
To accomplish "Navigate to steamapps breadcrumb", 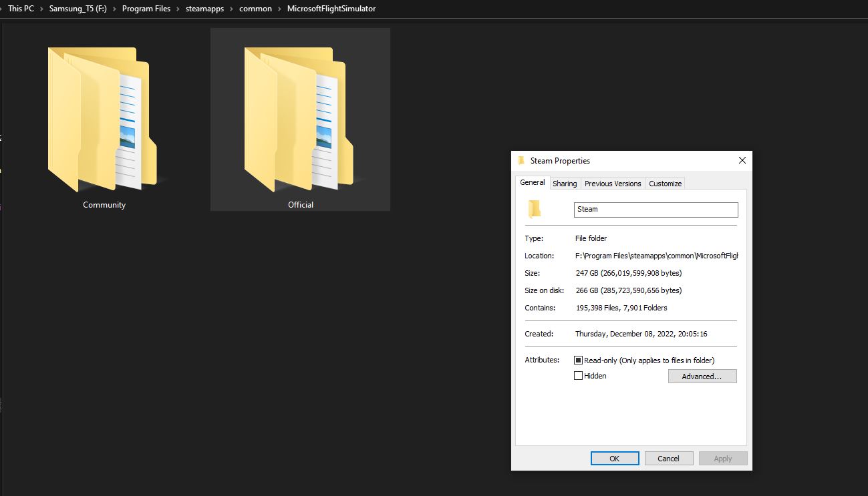I will [204, 9].
